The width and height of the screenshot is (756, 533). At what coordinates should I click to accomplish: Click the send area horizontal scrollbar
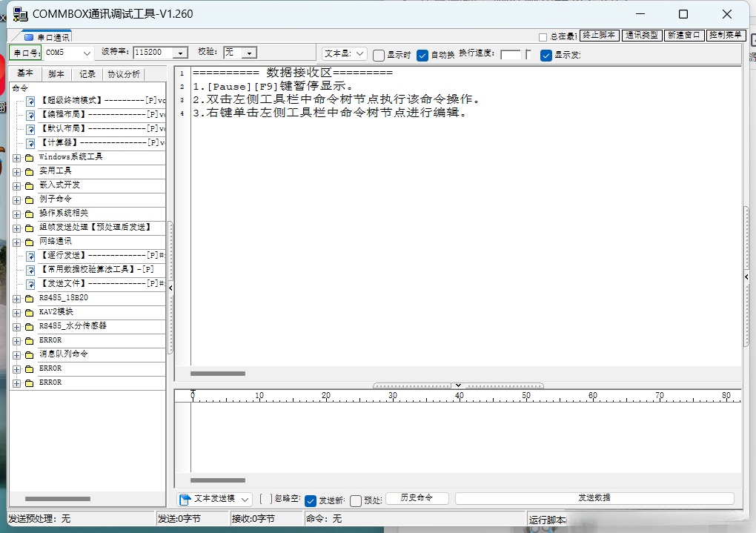pos(218,480)
